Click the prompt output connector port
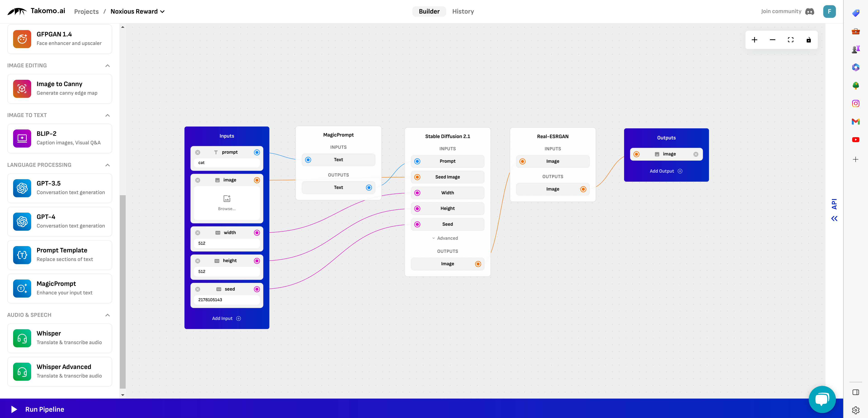Viewport: 868px width, 418px height. [257, 152]
